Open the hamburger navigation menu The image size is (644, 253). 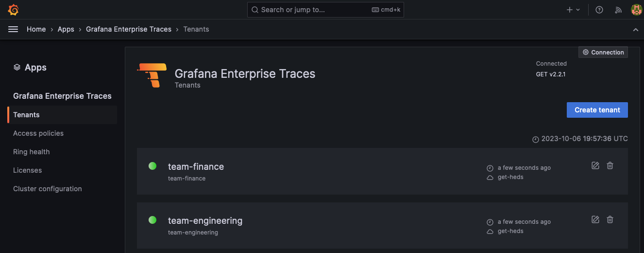pyautogui.click(x=13, y=29)
